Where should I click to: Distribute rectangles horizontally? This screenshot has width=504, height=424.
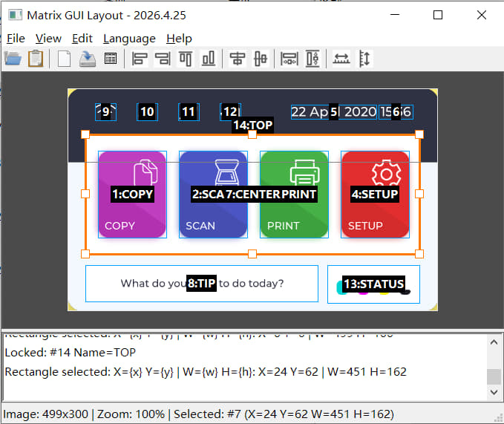tap(289, 59)
